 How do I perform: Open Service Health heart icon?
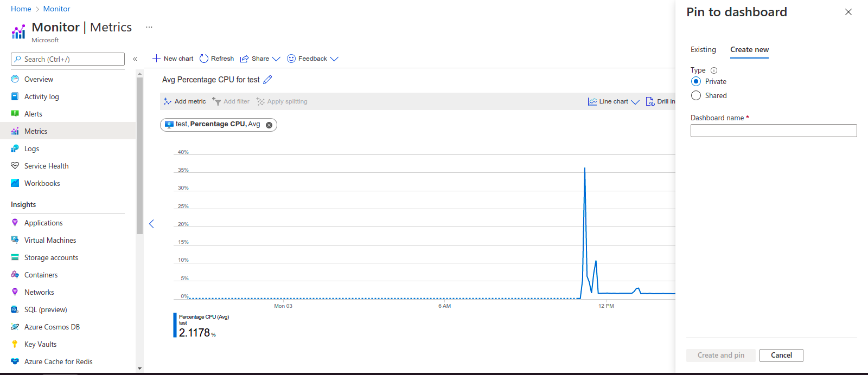tap(15, 166)
